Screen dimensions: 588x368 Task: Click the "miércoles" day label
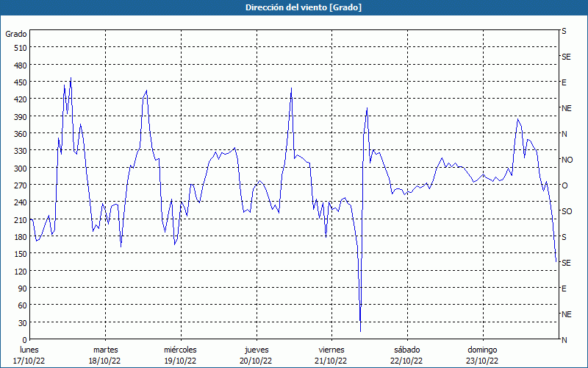180,350
